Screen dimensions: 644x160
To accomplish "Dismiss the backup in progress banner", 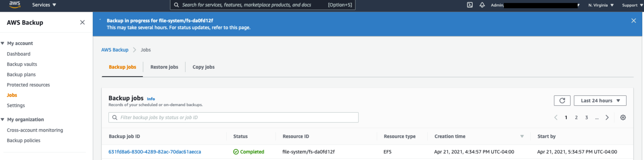I will (x=633, y=21).
